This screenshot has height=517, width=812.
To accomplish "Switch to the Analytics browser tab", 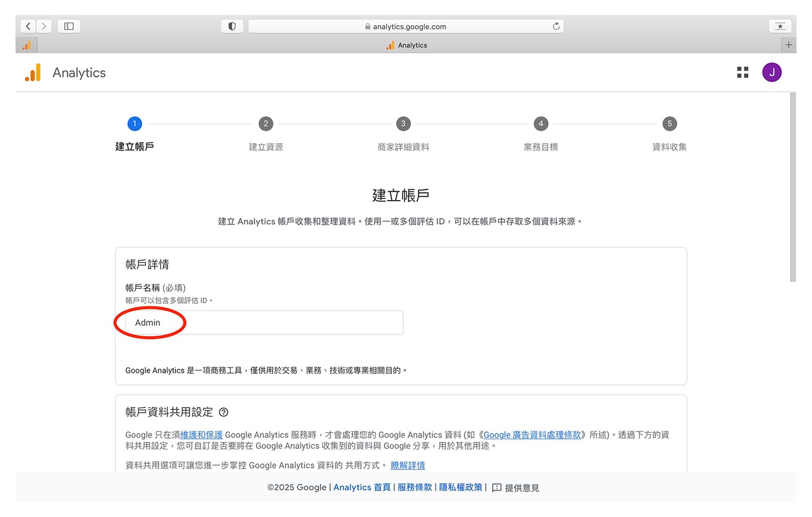I will tap(407, 45).
